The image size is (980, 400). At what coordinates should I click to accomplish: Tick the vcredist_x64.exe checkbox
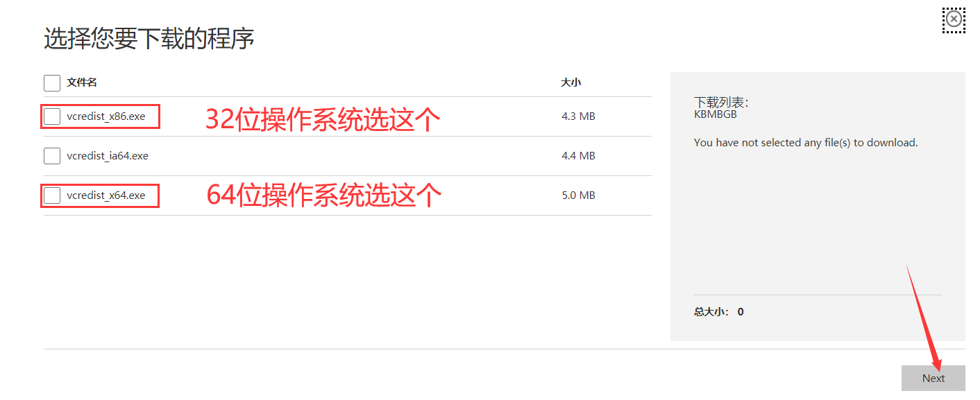pyautogui.click(x=52, y=195)
